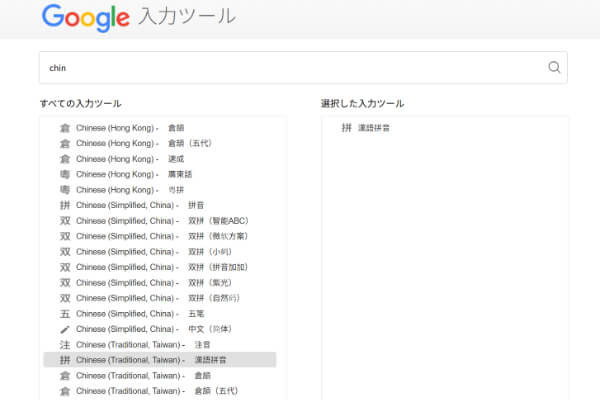
Task: Click the 粵 icon beside Hong Kong 廣東話
Action: [65, 174]
